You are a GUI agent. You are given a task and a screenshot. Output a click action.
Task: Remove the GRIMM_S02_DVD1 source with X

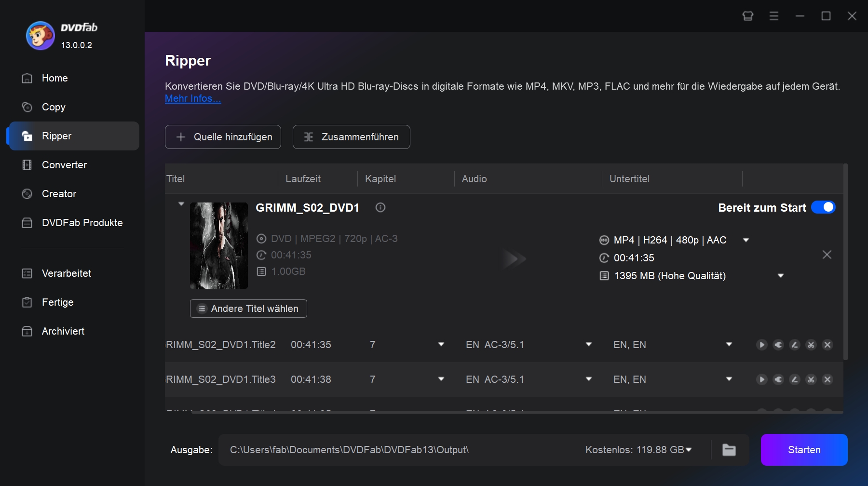tap(827, 255)
